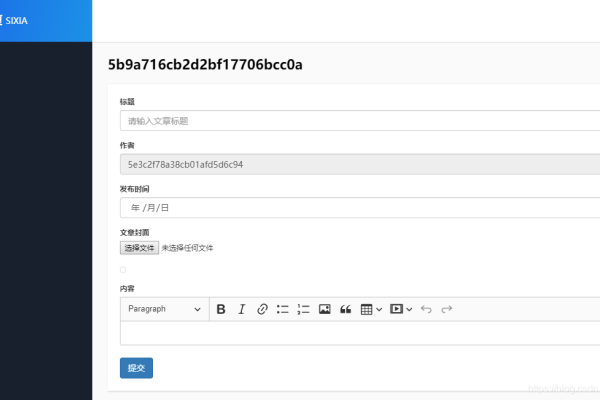Image resolution: width=600 pixels, height=400 pixels.
Task: Open the table dropdown arrow
Action: click(x=379, y=309)
